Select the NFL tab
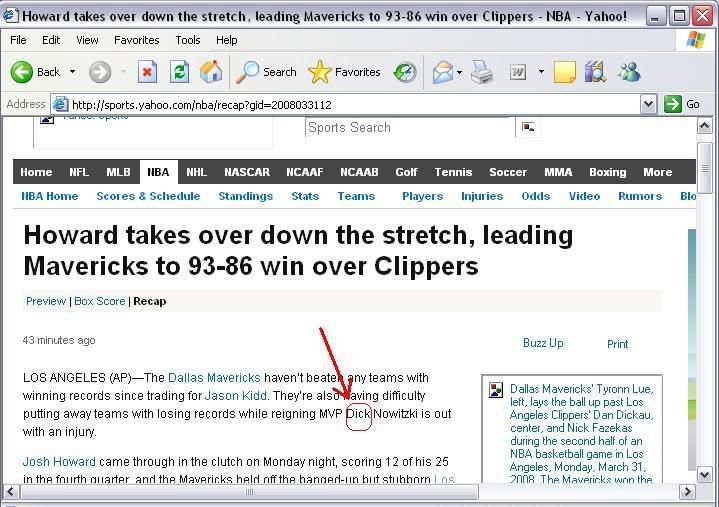Screen dimensions: 719x507 [79, 172]
